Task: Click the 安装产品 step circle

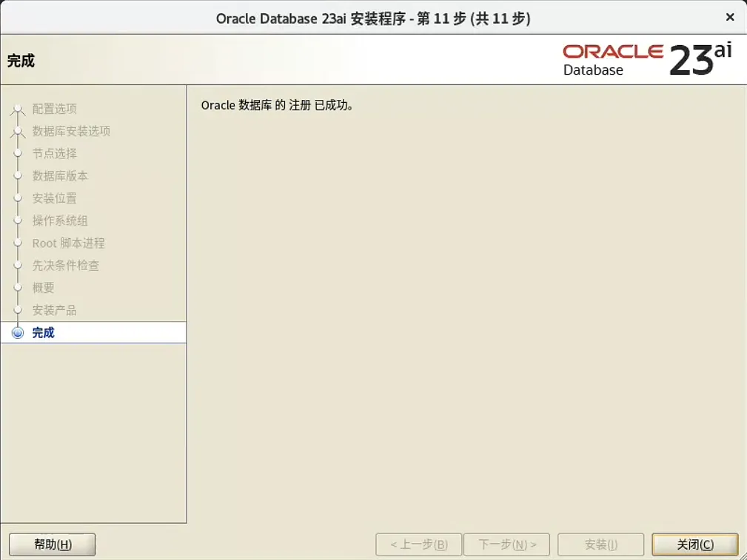Action: click(17, 309)
